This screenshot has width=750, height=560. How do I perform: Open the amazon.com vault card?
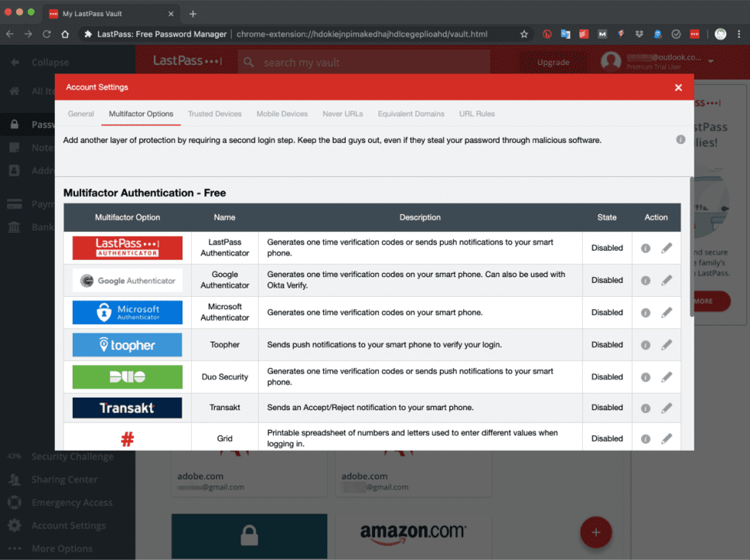tap(412, 536)
